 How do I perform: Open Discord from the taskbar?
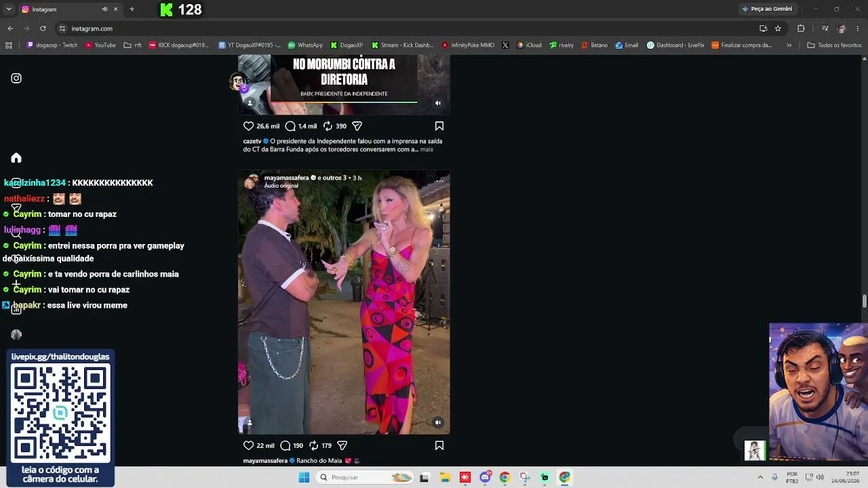point(485,477)
